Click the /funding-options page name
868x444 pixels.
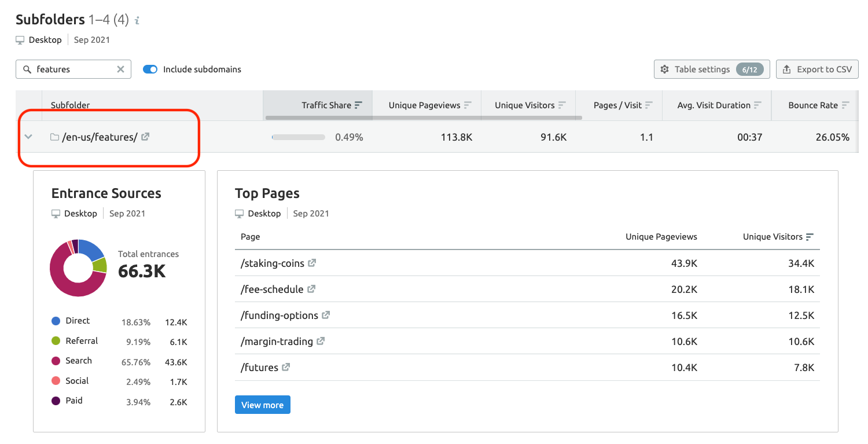click(279, 315)
